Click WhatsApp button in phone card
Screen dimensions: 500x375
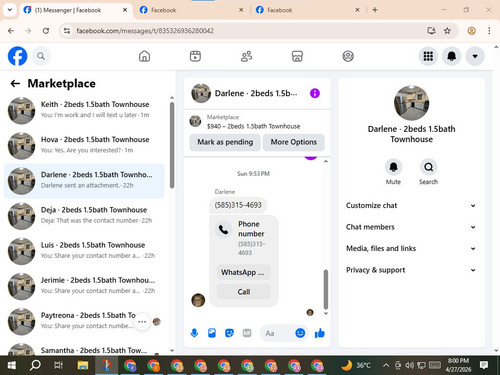tap(244, 272)
